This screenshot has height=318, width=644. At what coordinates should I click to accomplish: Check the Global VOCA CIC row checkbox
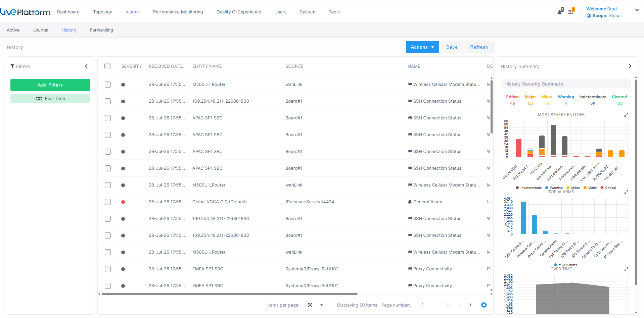pyautogui.click(x=108, y=202)
